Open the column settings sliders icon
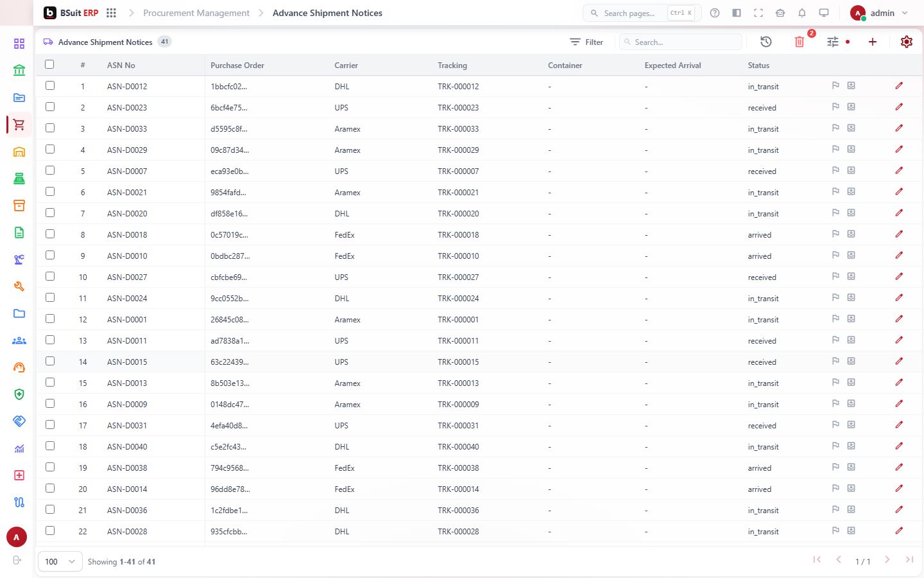Viewport: 924px width, 578px height. 833,42
